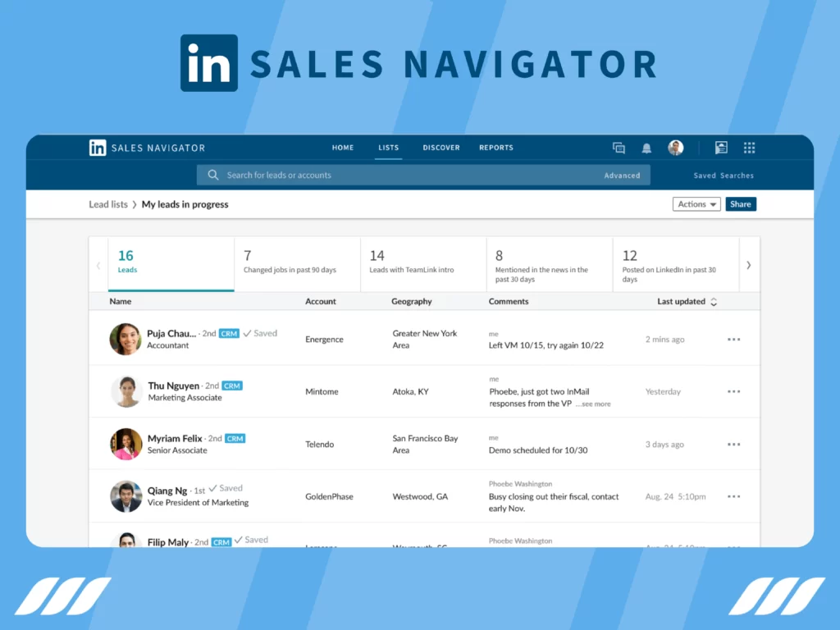Click CRM badge next to Myriam Felix

coord(235,438)
